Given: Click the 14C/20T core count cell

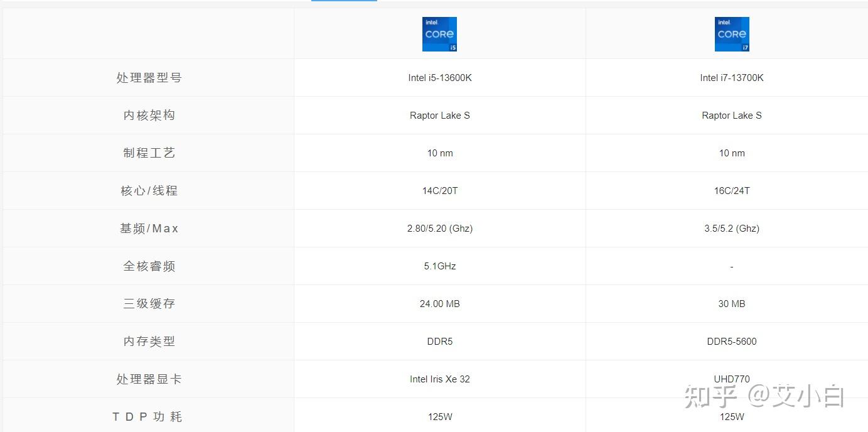Looking at the screenshot, I should [440, 191].
